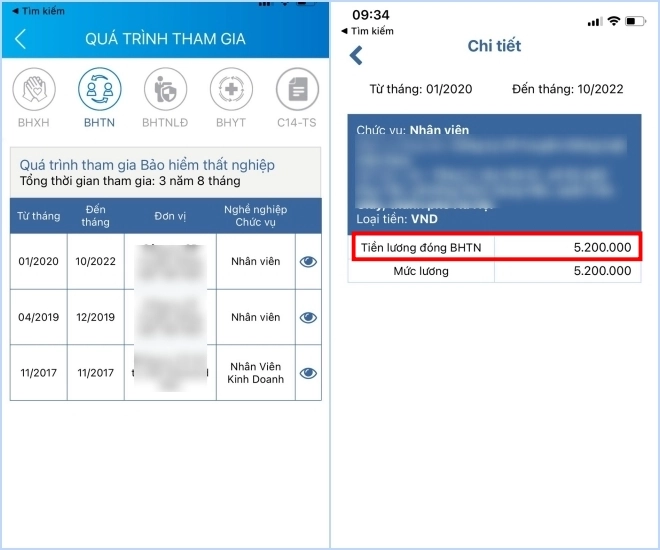
Task: Select the 10/2022 end month cell
Action: [96, 261]
